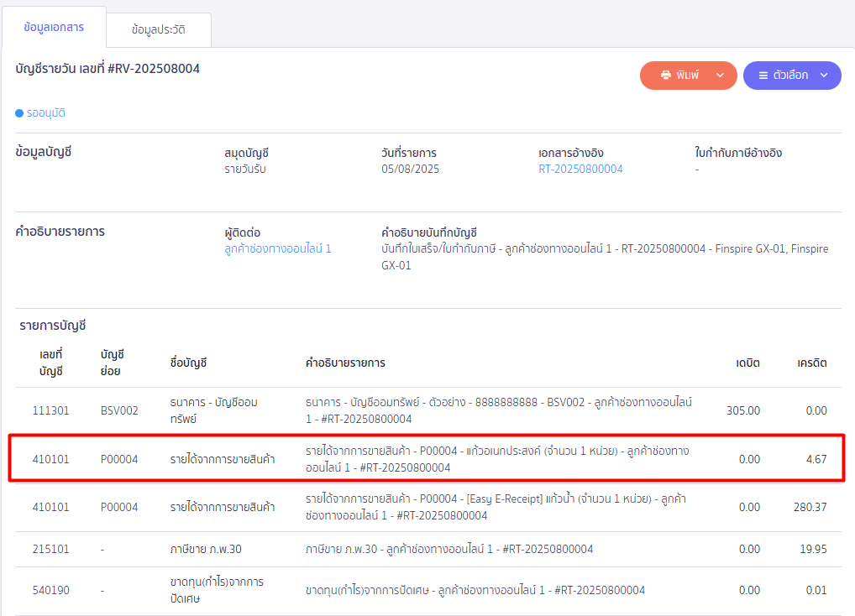Open reference document link RT-20250800004
The width and height of the screenshot is (855, 616).
pyautogui.click(x=580, y=169)
